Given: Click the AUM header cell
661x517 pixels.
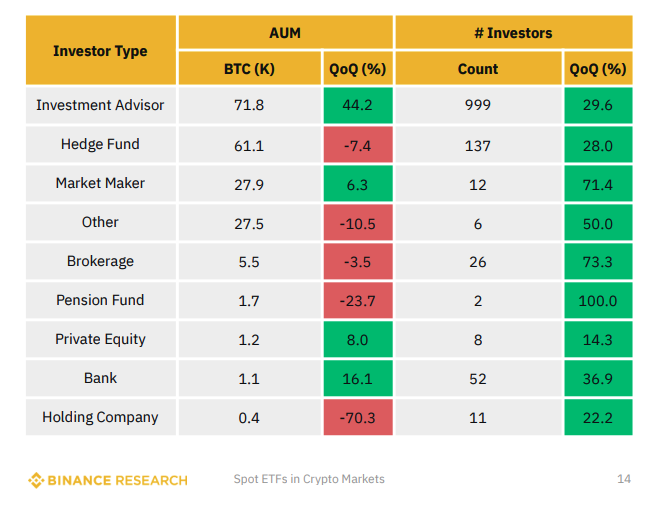Looking at the screenshot, I should pyautogui.click(x=285, y=33).
